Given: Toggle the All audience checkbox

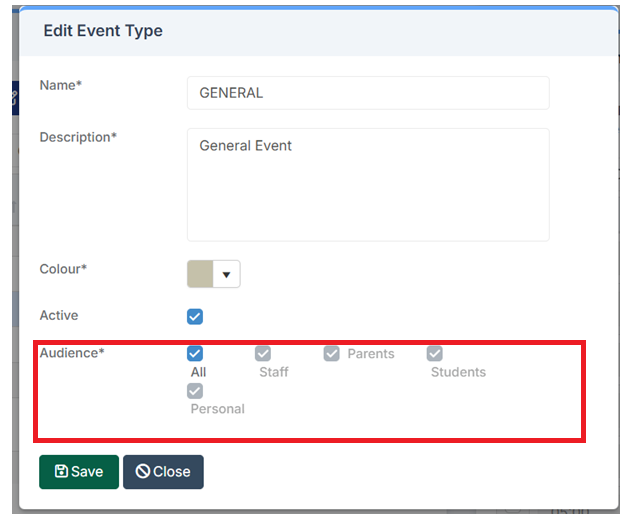Looking at the screenshot, I should coord(195,353).
